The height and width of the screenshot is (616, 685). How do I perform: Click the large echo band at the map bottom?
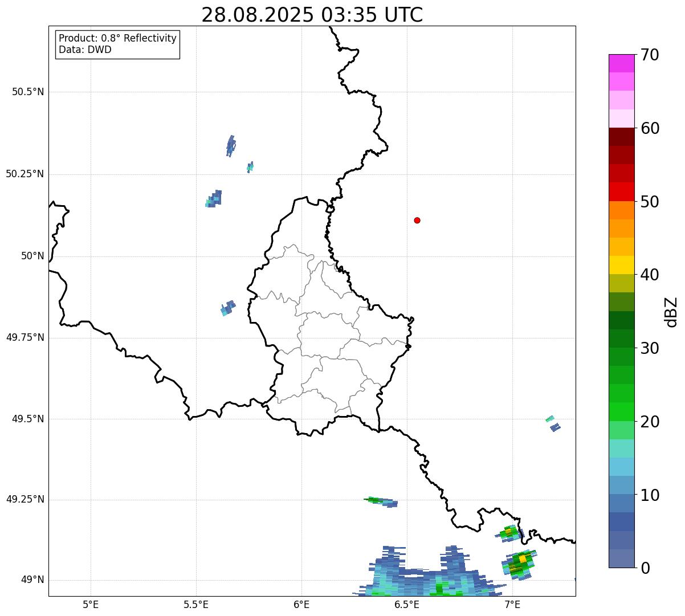coord(422,578)
